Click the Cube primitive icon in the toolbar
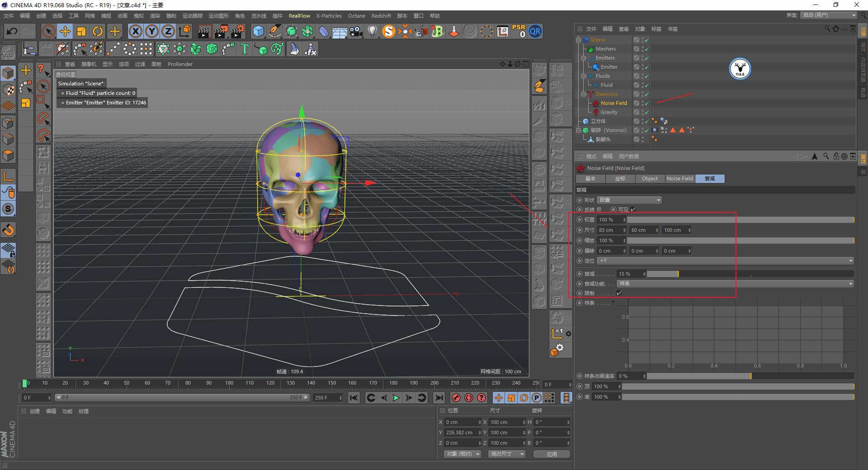This screenshot has height=470, width=868. (x=259, y=31)
